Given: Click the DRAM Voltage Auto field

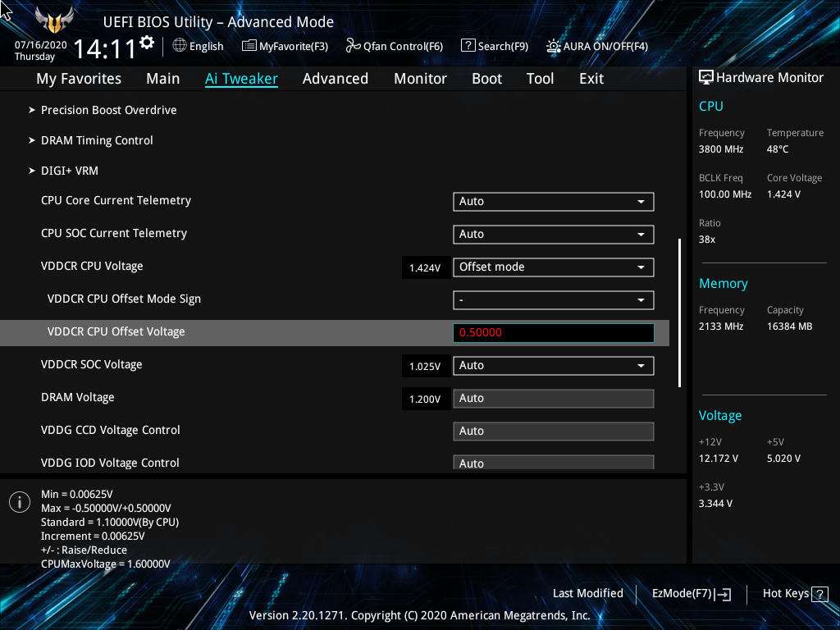Looking at the screenshot, I should click(554, 399).
